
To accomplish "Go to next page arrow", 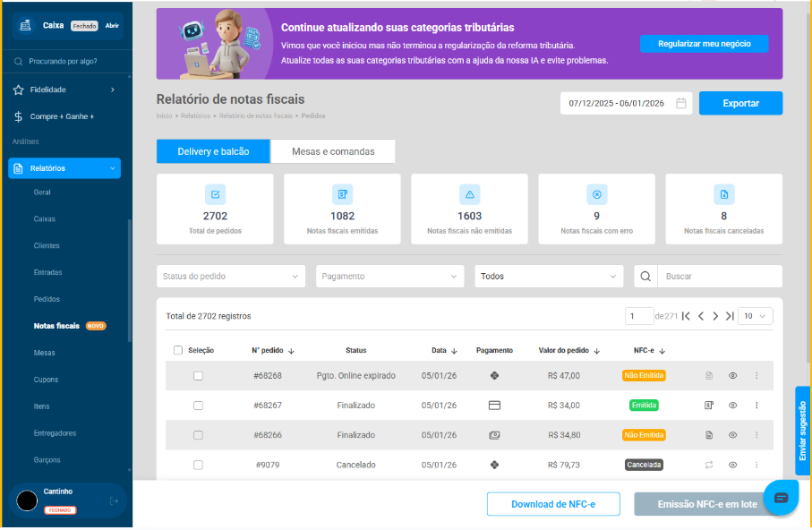I will point(715,316).
